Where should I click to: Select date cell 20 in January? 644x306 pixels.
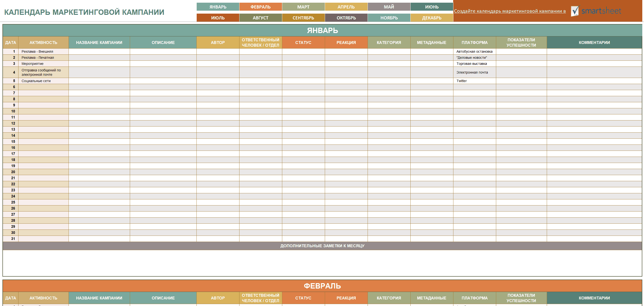pos(10,172)
